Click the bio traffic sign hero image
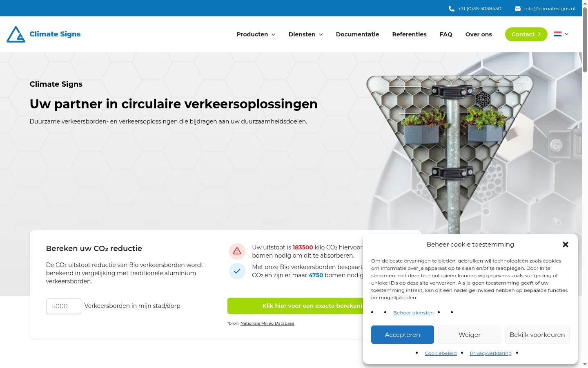Viewport: 588px width, 368px height. [x=450, y=155]
